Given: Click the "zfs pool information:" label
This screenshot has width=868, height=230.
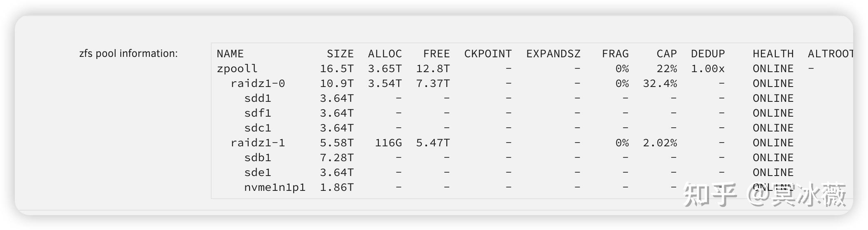Looking at the screenshot, I should click(128, 54).
